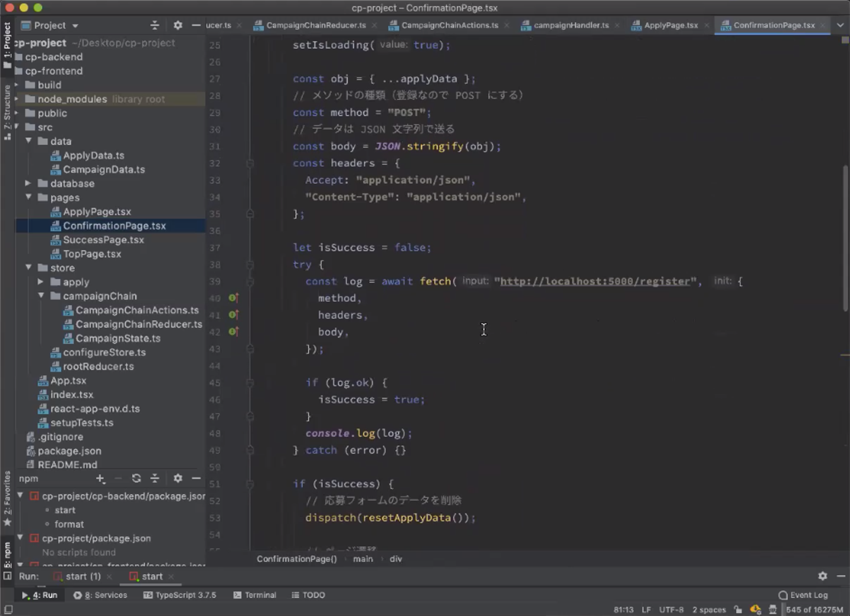Viewport: 850px width, 616px height.
Task: Collapse all in the Project panel
Action: point(155,25)
